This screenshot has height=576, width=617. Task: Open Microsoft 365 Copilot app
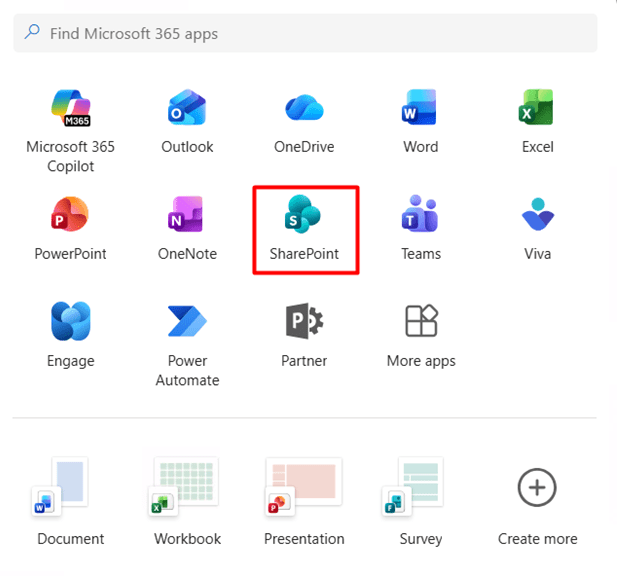70,109
